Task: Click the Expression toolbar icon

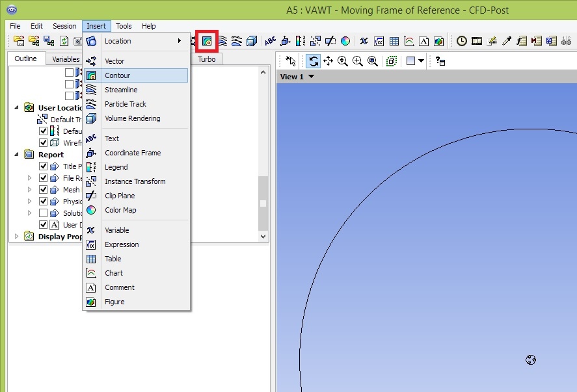Action: click(x=379, y=41)
